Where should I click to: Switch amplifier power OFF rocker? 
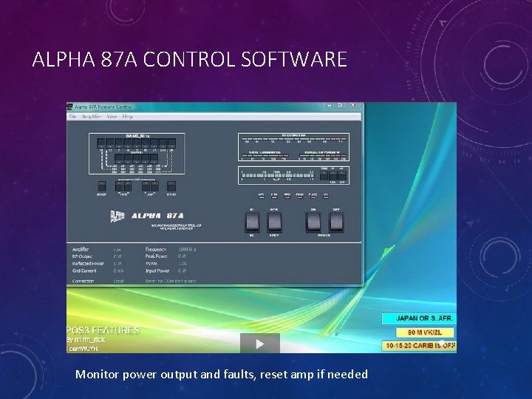coord(336,222)
